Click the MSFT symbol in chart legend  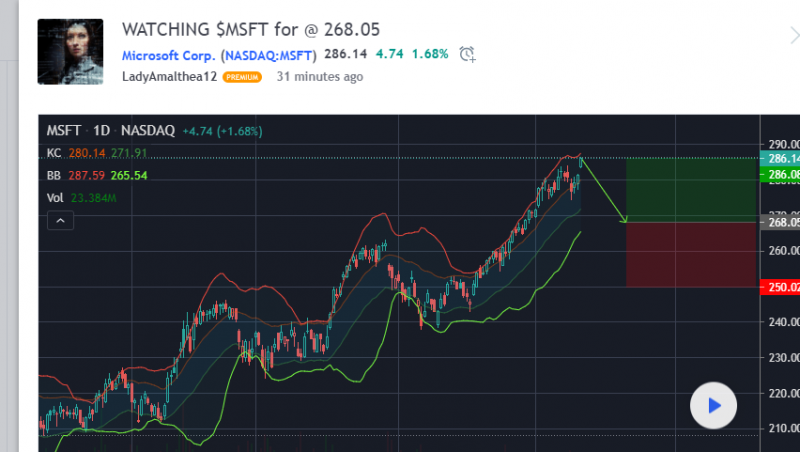click(63, 131)
